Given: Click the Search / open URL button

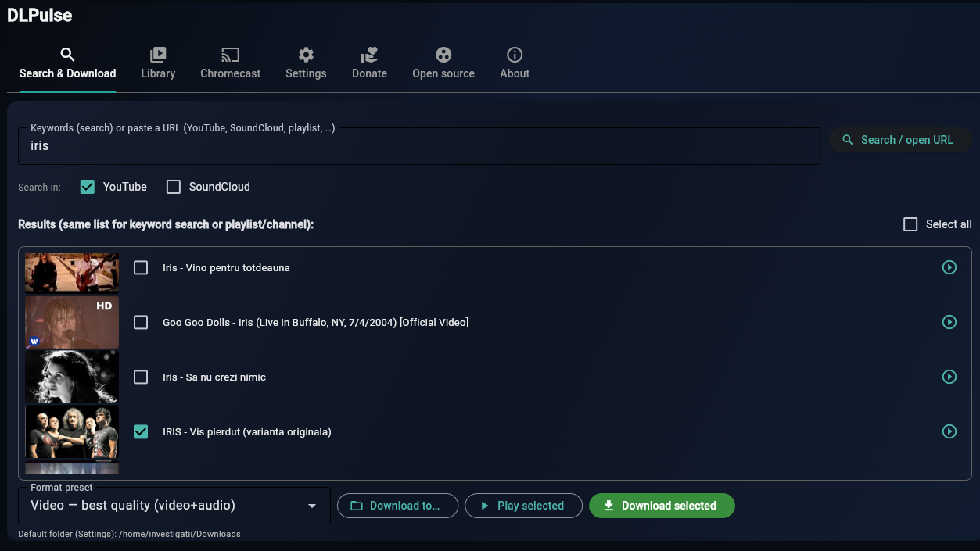Looking at the screenshot, I should pyautogui.click(x=899, y=140).
